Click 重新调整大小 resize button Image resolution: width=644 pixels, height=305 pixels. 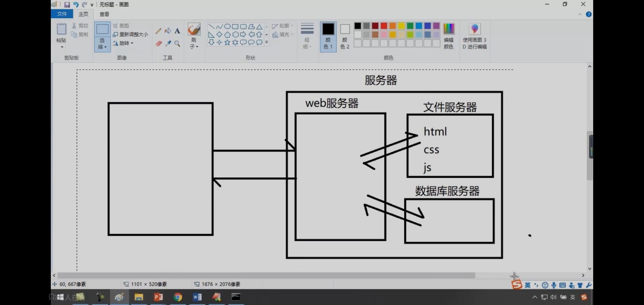(x=130, y=34)
